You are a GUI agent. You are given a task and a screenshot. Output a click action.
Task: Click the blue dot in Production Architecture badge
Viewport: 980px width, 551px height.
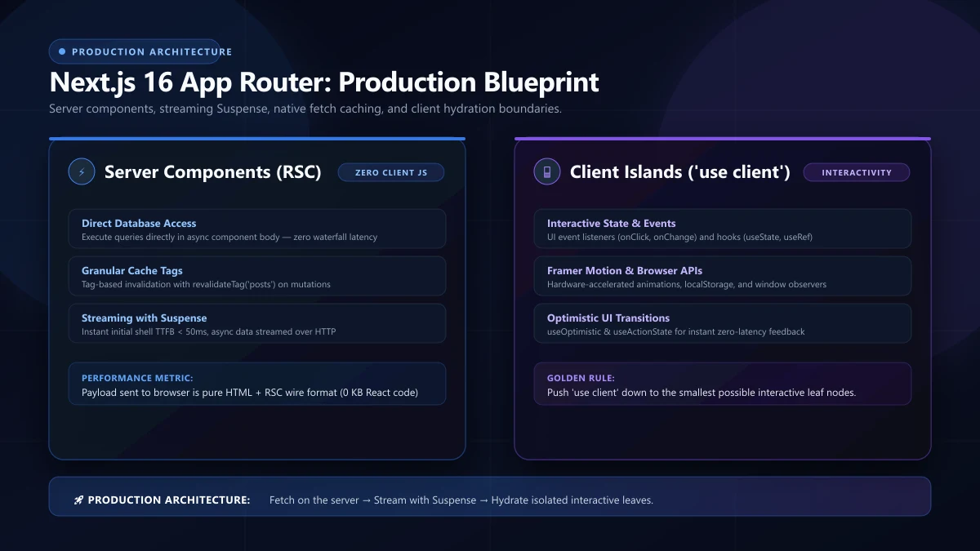(x=62, y=51)
